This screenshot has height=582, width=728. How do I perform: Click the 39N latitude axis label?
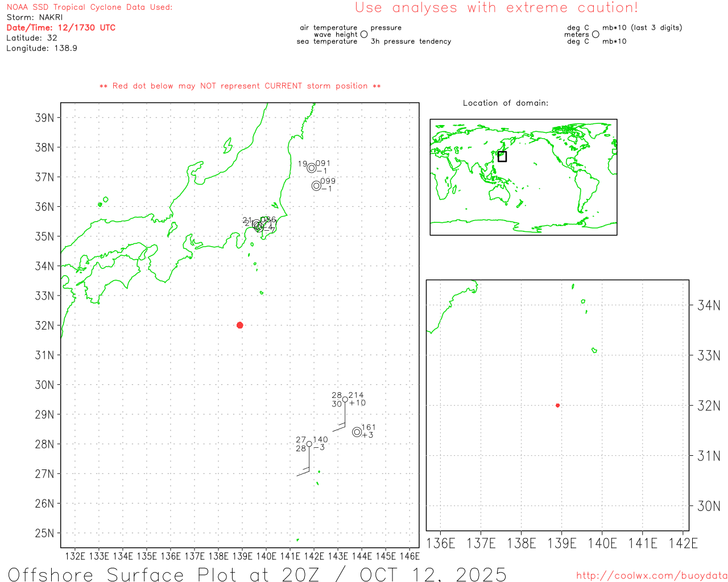44,118
